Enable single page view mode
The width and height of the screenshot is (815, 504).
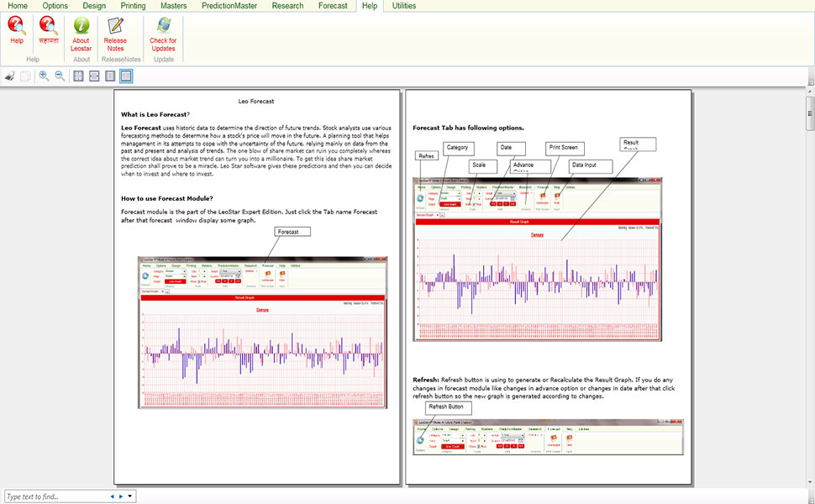[110, 76]
